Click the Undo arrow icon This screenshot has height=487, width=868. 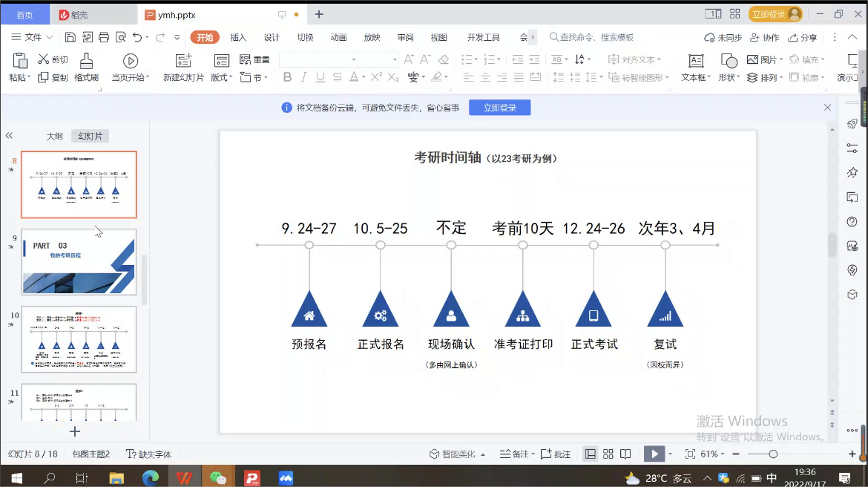(137, 37)
